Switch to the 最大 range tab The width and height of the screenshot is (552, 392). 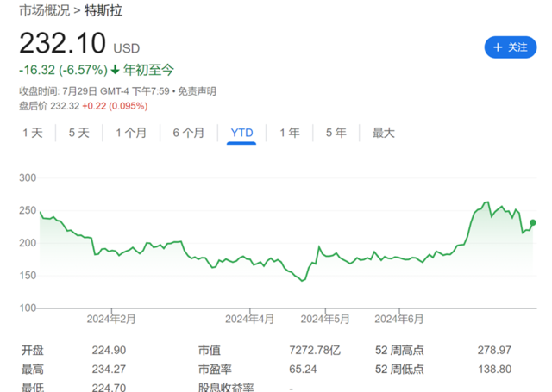[x=384, y=133]
